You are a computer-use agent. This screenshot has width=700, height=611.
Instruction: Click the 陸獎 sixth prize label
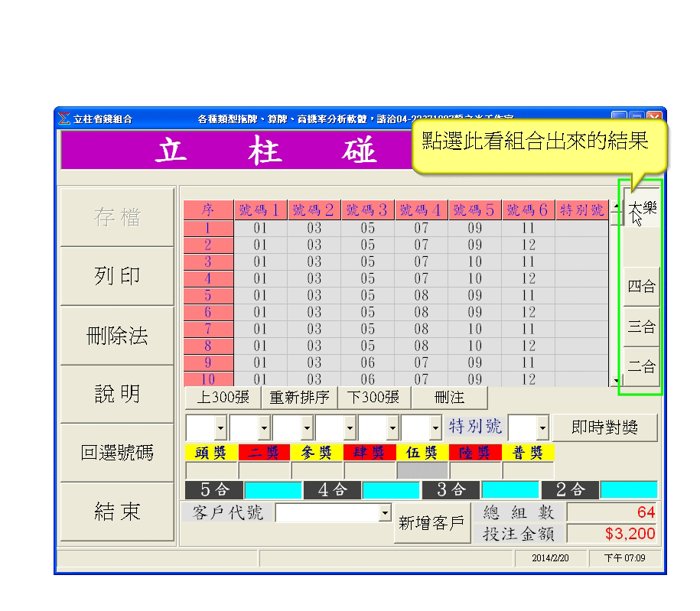tap(475, 453)
